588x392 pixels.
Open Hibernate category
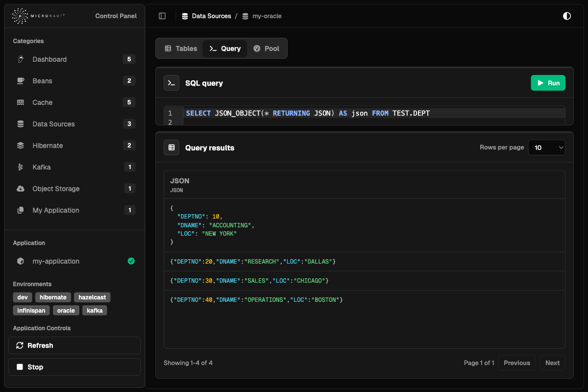point(74,146)
